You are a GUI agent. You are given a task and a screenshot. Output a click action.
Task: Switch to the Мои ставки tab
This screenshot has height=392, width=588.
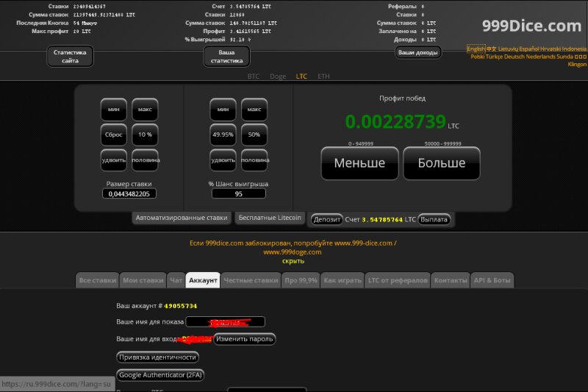[x=143, y=280]
